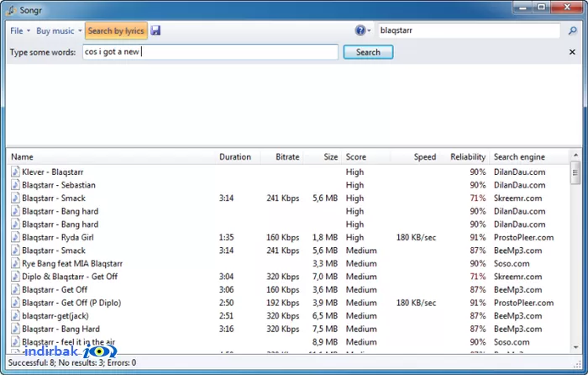Sort results by Duration column header

(237, 157)
